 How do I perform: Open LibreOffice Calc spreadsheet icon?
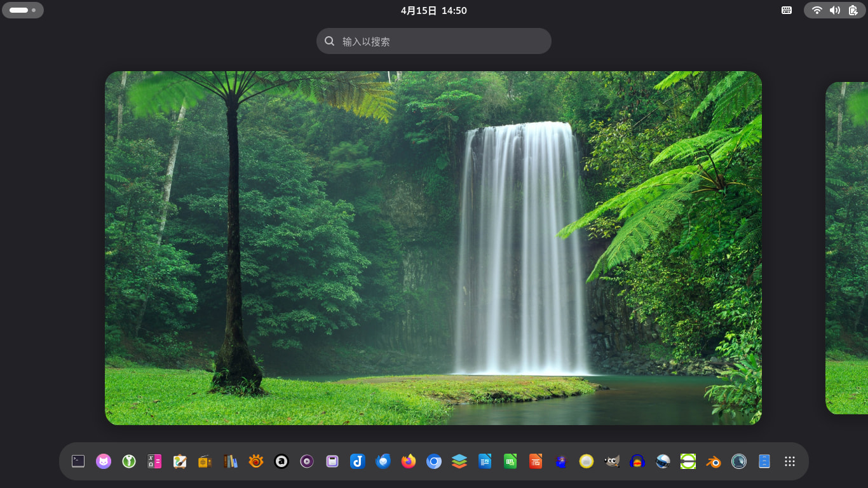point(510,461)
